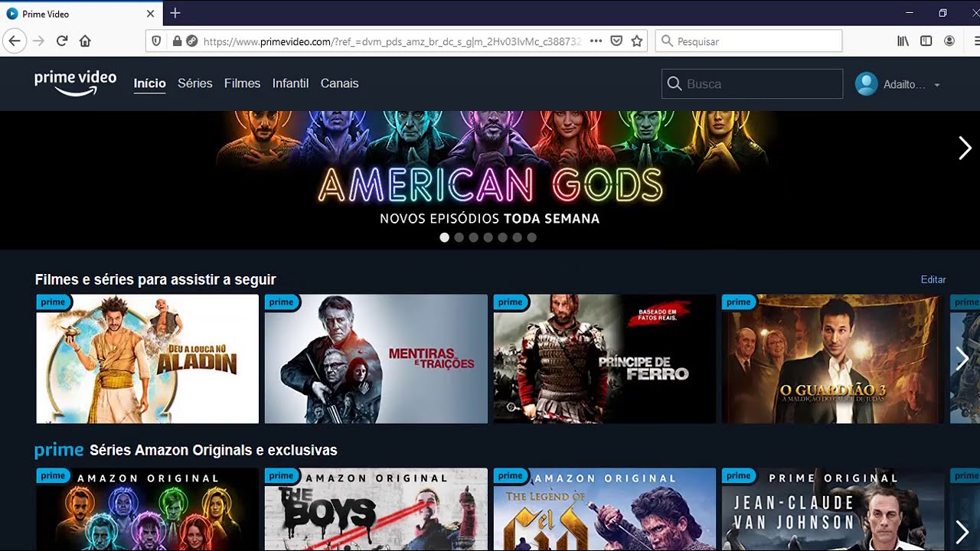Image resolution: width=980 pixels, height=551 pixels.
Task: Open The Legend of El Cid thumbnail
Action: (x=605, y=510)
